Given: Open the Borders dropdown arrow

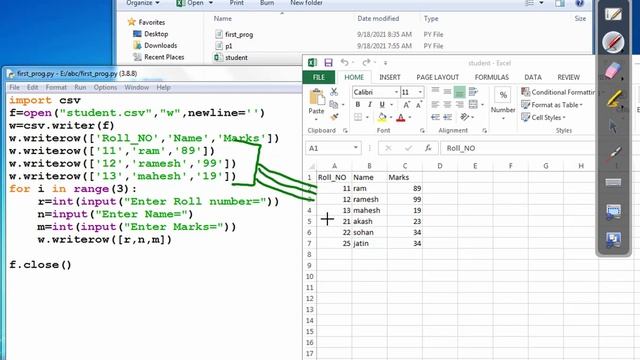Looking at the screenshot, I should pyautogui.click(x=367, y=118).
